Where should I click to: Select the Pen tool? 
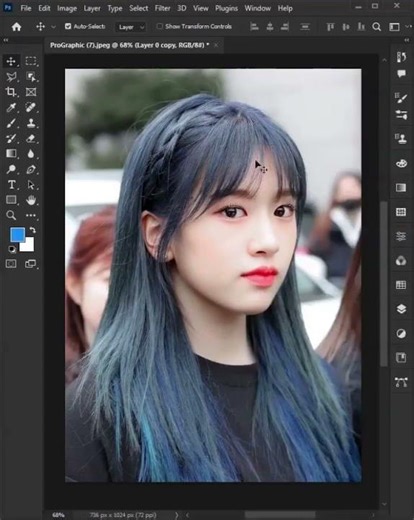[x=31, y=169]
